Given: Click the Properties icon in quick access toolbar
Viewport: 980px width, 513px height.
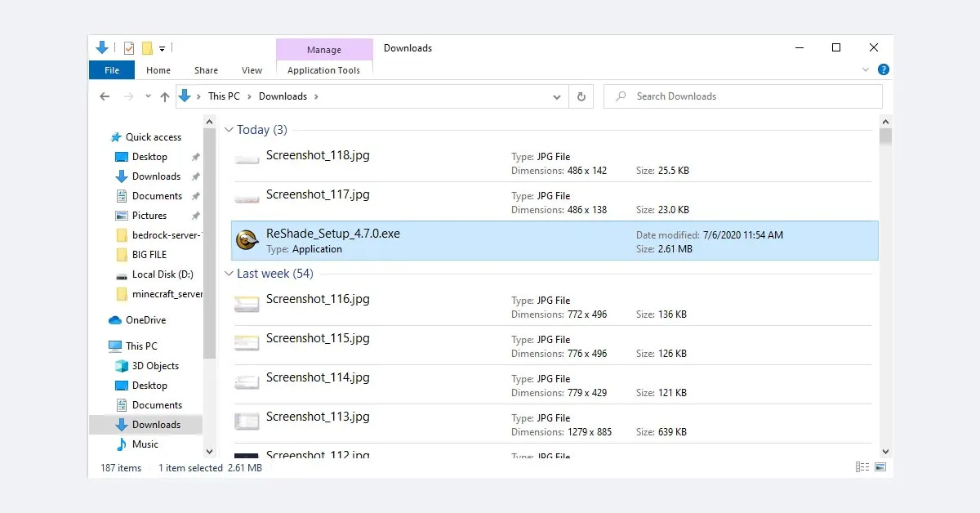Looking at the screenshot, I should point(128,48).
